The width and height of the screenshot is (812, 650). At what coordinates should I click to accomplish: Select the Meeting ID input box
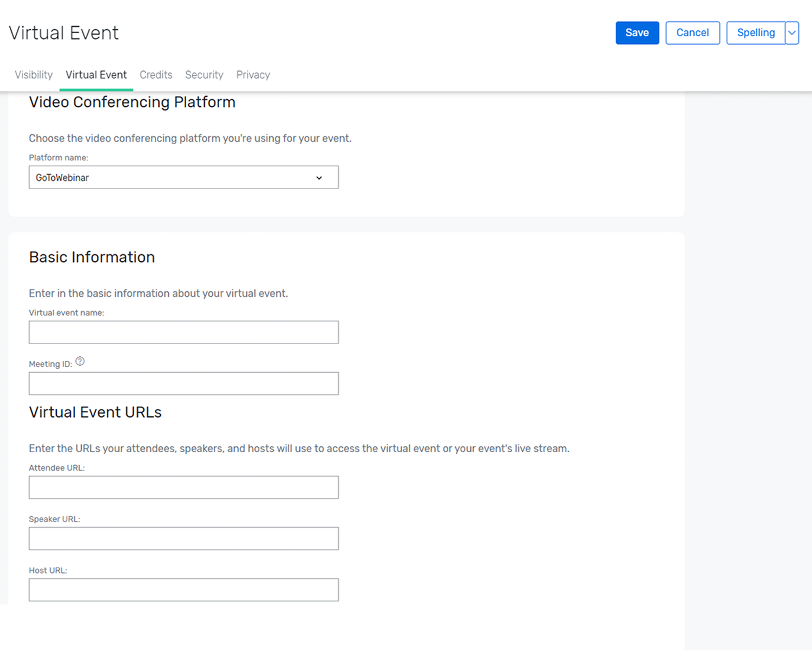[x=184, y=383]
